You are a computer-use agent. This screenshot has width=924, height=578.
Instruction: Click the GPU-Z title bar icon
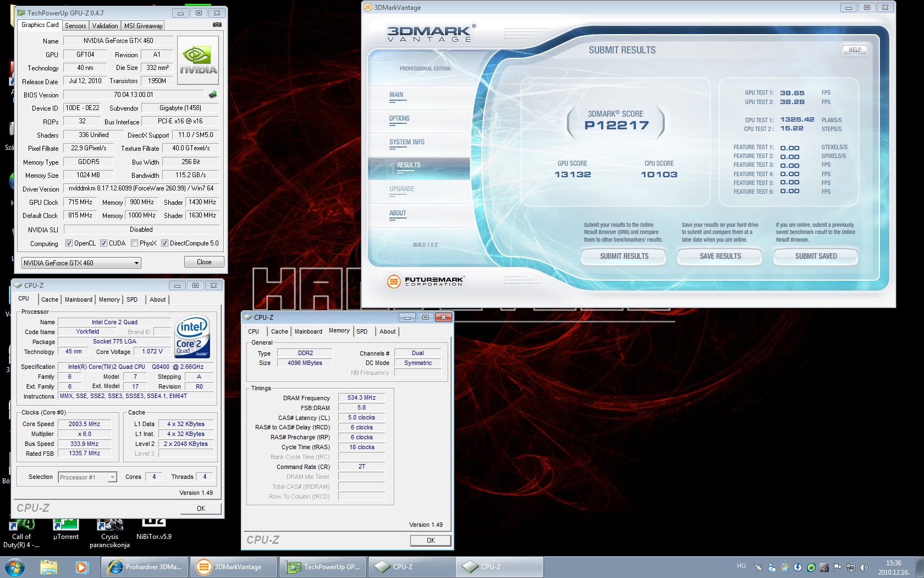coord(21,13)
